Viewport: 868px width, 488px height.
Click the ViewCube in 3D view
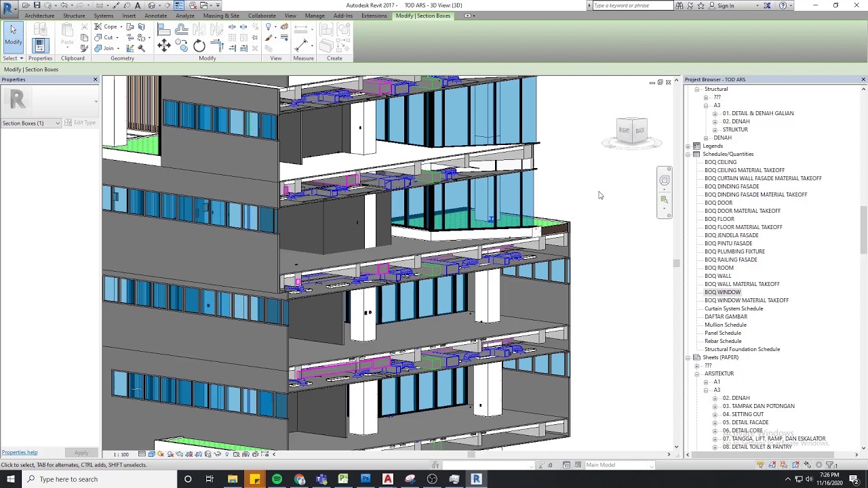coord(632,130)
